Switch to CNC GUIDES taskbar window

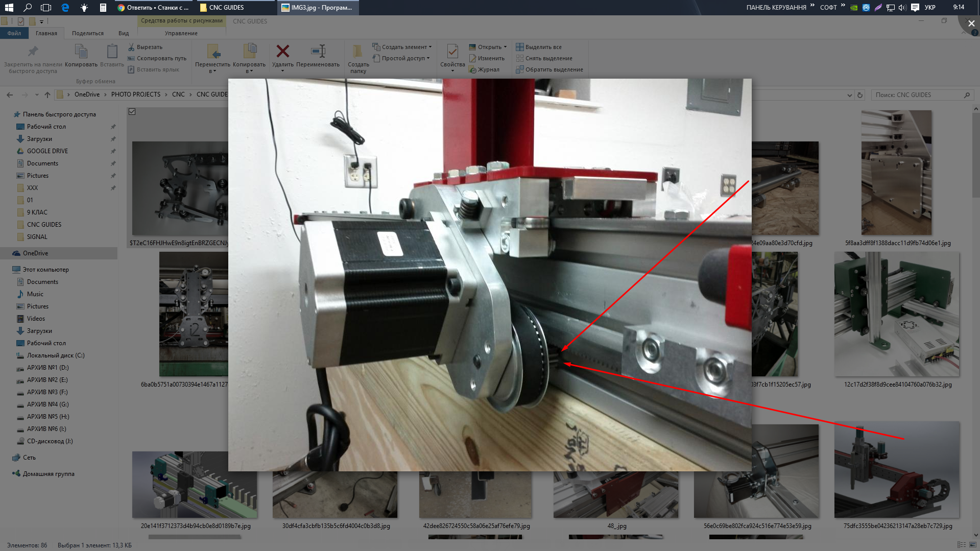coord(235,8)
